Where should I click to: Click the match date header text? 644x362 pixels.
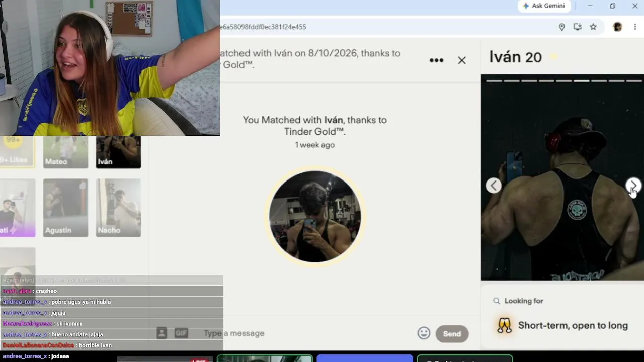[310, 59]
